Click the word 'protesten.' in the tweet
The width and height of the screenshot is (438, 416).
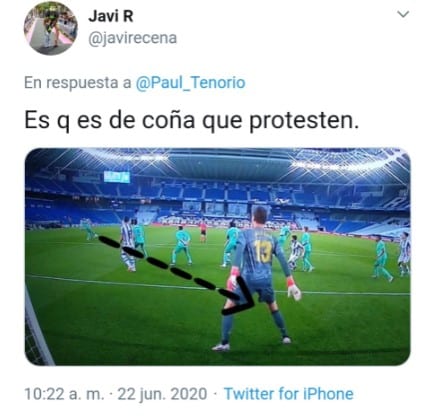pos(304,121)
